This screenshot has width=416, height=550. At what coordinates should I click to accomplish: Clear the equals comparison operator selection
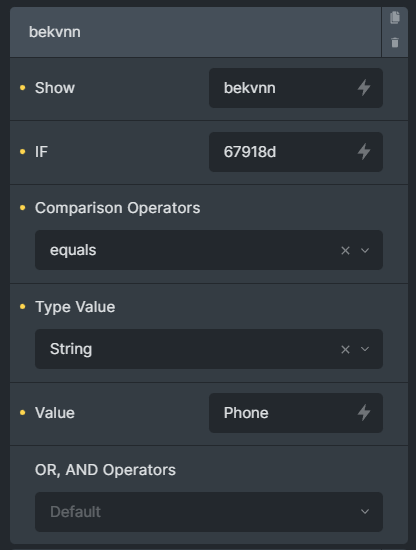coord(345,250)
